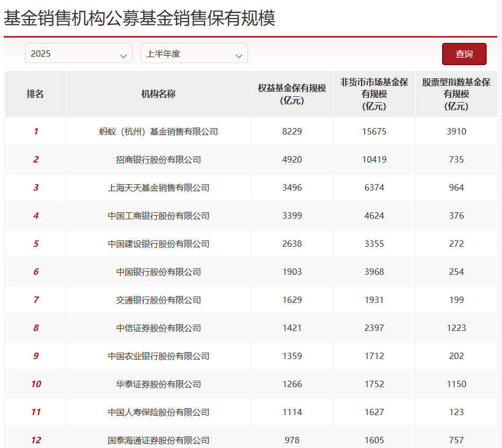Click index fund value 376
The width and height of the screenshot is (502, 448).
[x=456, y=216]
